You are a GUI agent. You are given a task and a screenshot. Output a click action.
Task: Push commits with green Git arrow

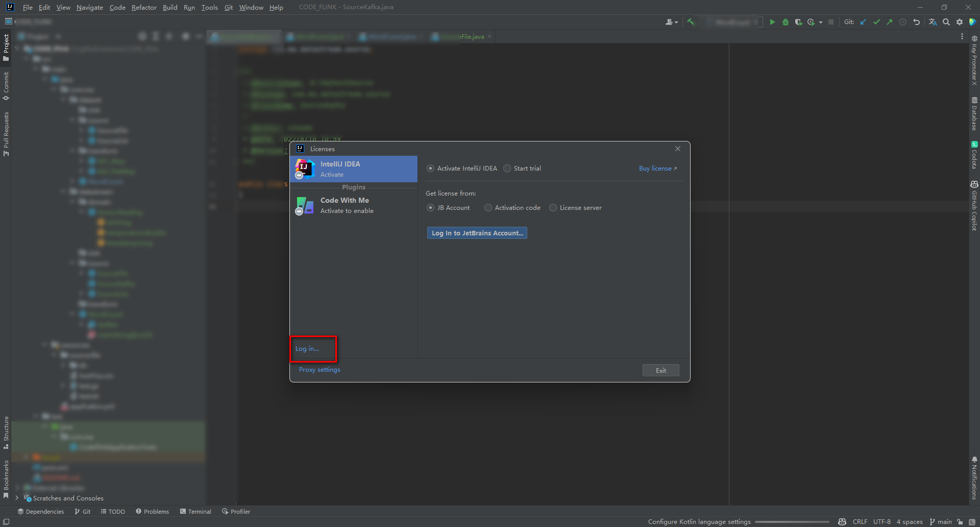(890, 22)
